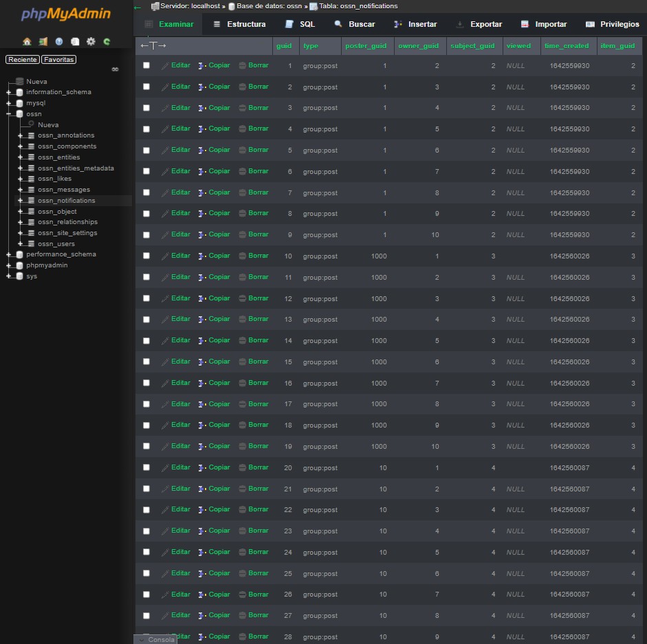
Task: Open navigation panel settings gear icon
Action: (91, 41)
